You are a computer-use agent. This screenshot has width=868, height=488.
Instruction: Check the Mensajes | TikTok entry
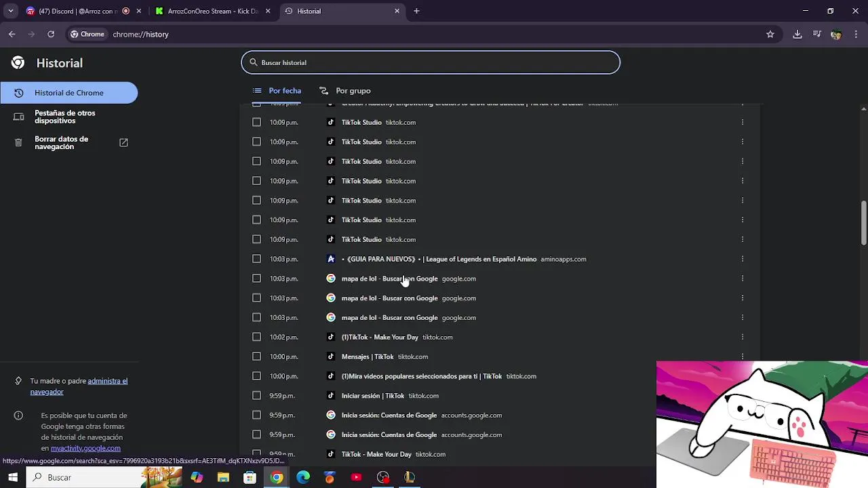click(x=256, y=357)
